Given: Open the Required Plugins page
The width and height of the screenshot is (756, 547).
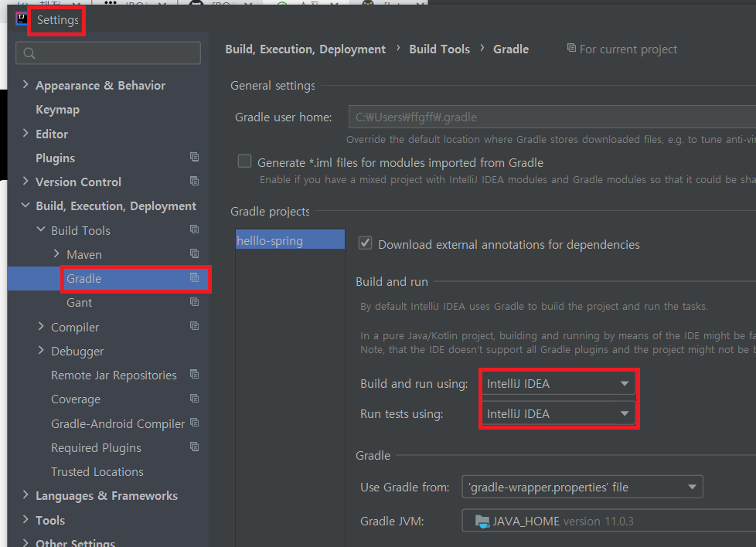Looking at the screenshot, I should (x=96, y=447).
